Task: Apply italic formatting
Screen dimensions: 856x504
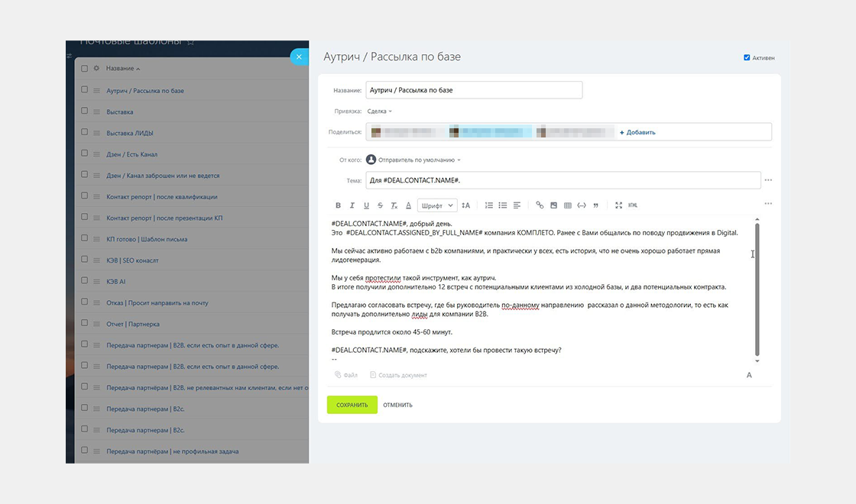Action: 352,205
